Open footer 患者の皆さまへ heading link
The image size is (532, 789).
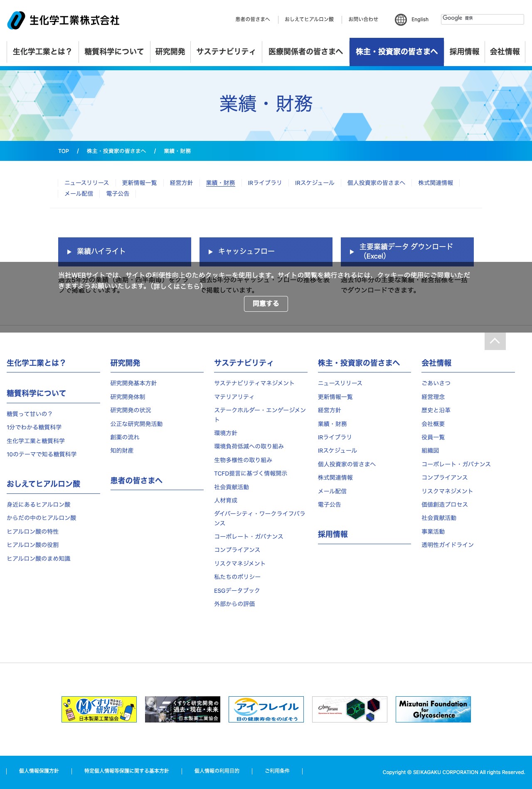coord(136,481)
